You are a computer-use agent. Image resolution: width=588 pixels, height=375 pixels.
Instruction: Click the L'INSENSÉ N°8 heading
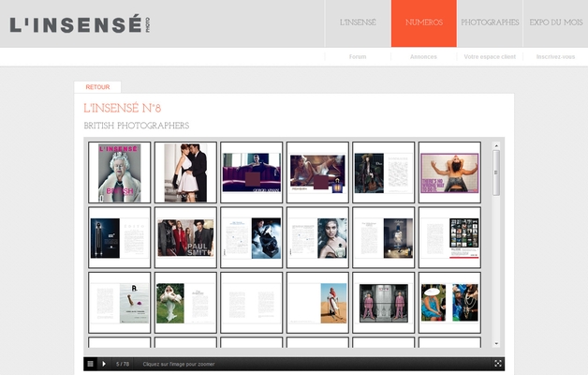pos(123,108)
